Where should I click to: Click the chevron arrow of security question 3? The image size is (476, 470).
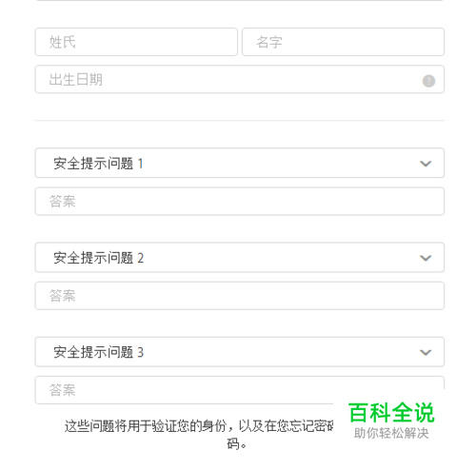426,352
